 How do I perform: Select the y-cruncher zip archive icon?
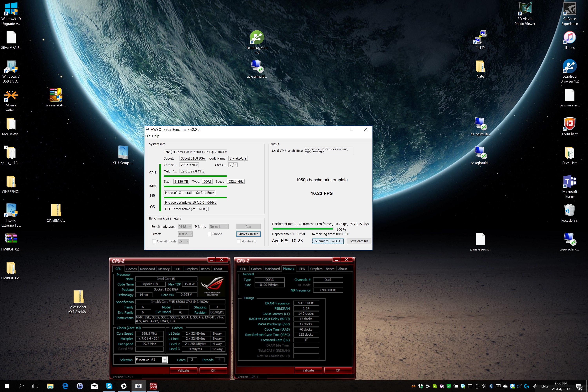click(x=78, y=301)
